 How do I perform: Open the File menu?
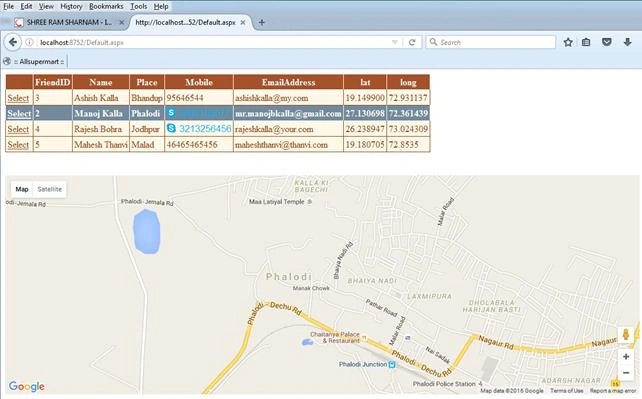[x=8, y=6]
